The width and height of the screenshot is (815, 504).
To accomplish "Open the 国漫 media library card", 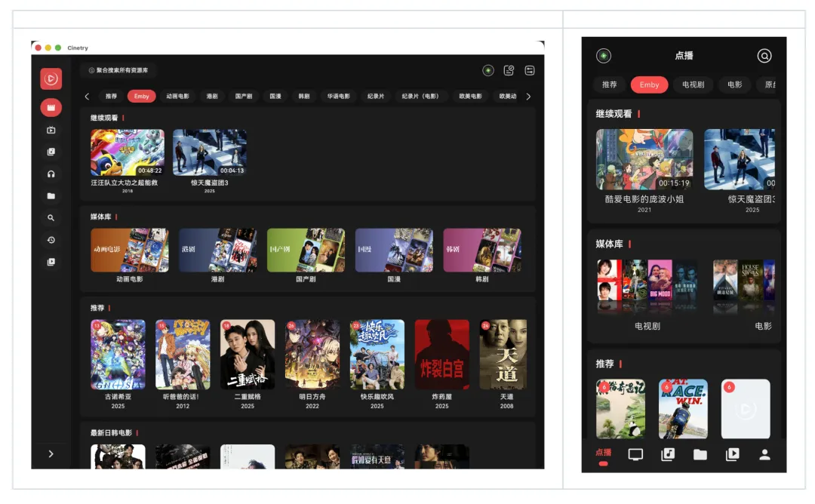I will [394, 250].
